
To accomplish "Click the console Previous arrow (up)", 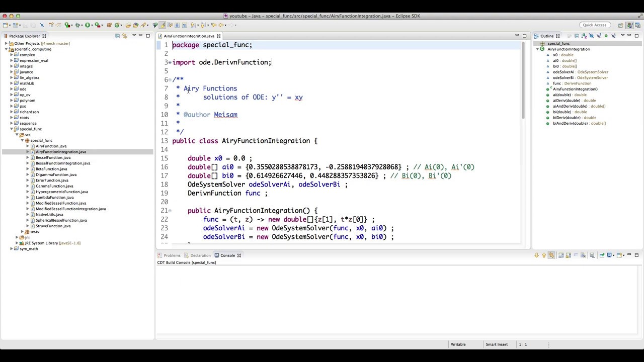I will tap(544, 255).
